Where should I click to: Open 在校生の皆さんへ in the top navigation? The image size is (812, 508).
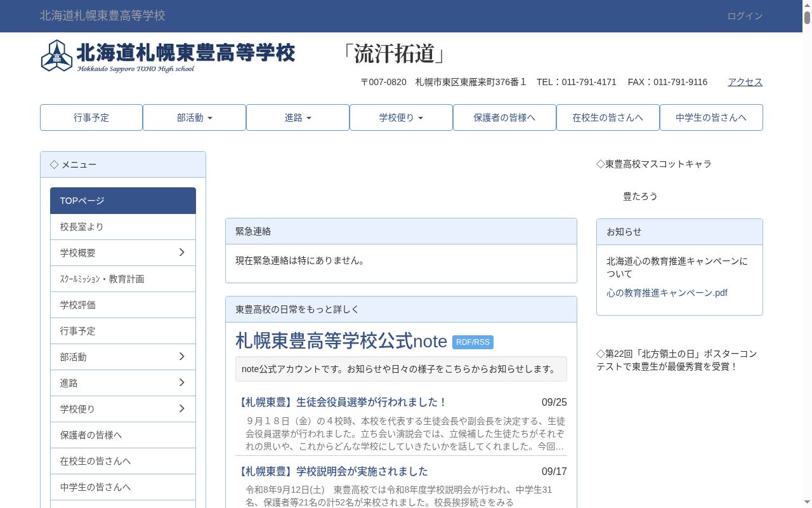[608, 117]
